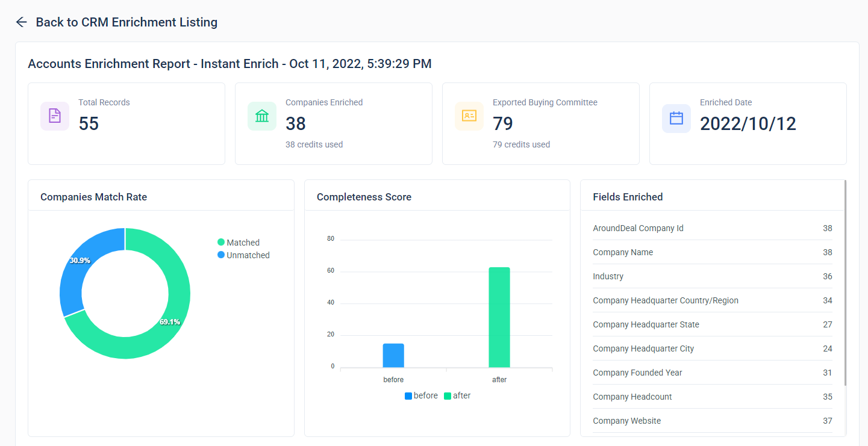Select the Company Founded Year row
This screenshot has height=446, width=868.
[712, 373]
